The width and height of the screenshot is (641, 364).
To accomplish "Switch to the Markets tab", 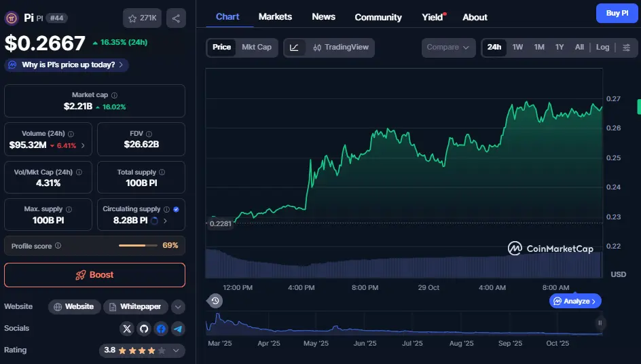I will coord(275,16).
